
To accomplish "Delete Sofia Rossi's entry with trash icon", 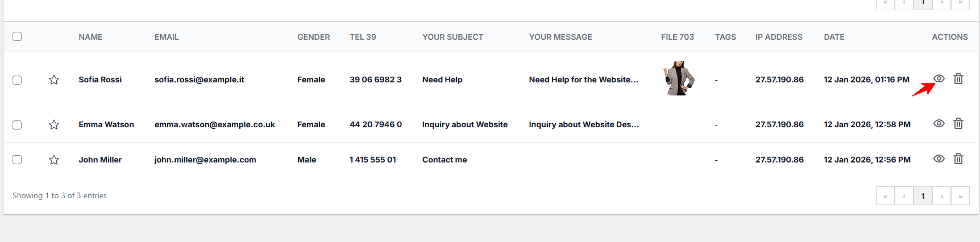I will click(x=958, y=78).
